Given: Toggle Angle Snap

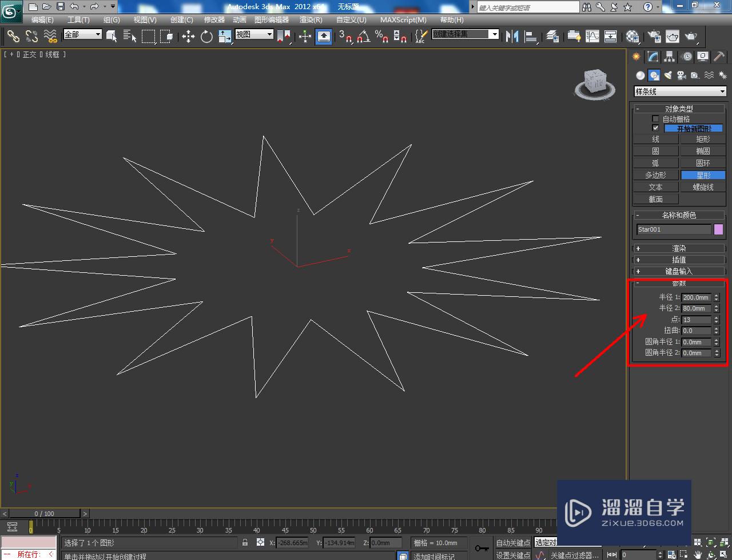Looking at the screenshot, I should (363, 36).
